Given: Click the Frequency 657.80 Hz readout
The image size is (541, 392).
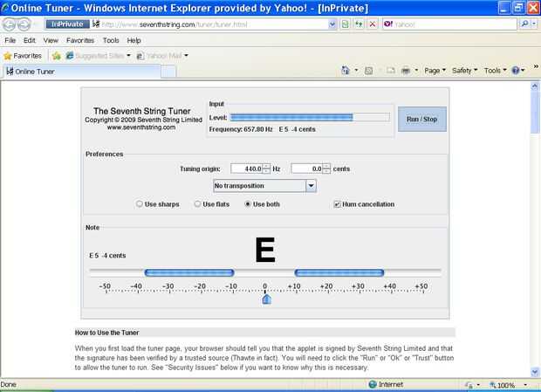Looking at the screenshot, I should 241,129.
